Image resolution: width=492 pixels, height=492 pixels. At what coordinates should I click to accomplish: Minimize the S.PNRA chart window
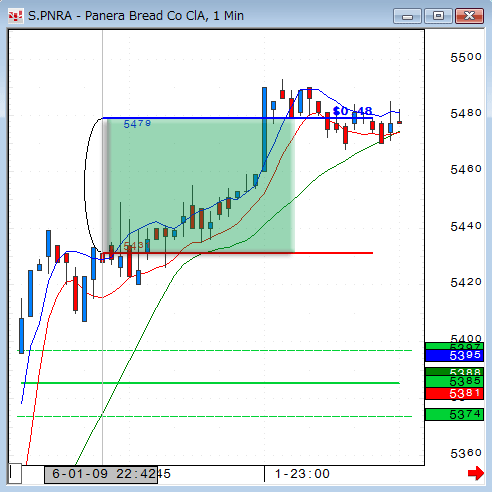(407, 16)
